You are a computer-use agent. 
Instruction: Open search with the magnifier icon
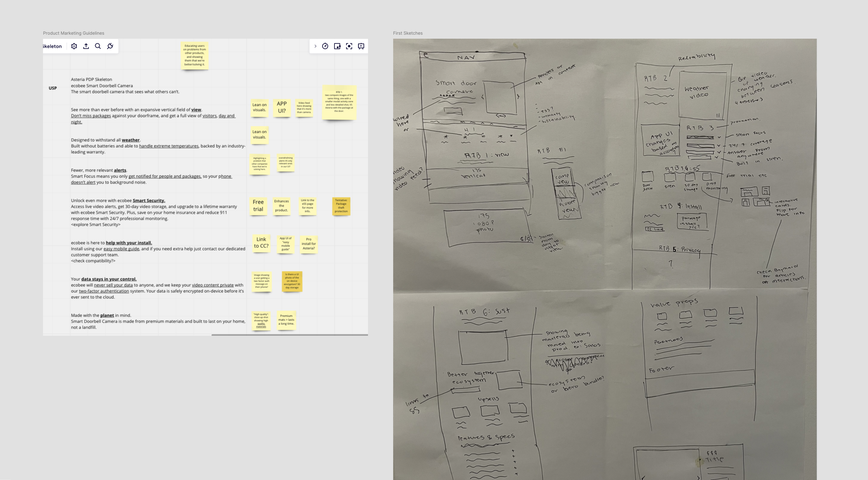(x=98, y=46)
